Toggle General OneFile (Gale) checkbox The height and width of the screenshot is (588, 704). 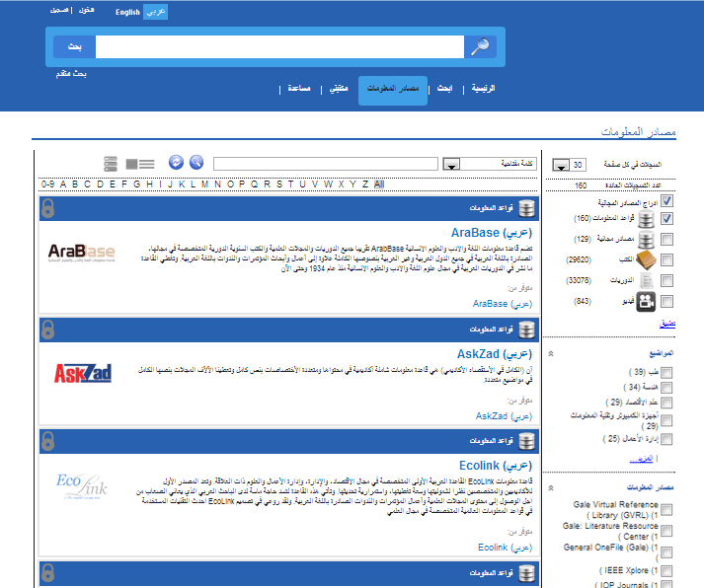click(666, 552)
